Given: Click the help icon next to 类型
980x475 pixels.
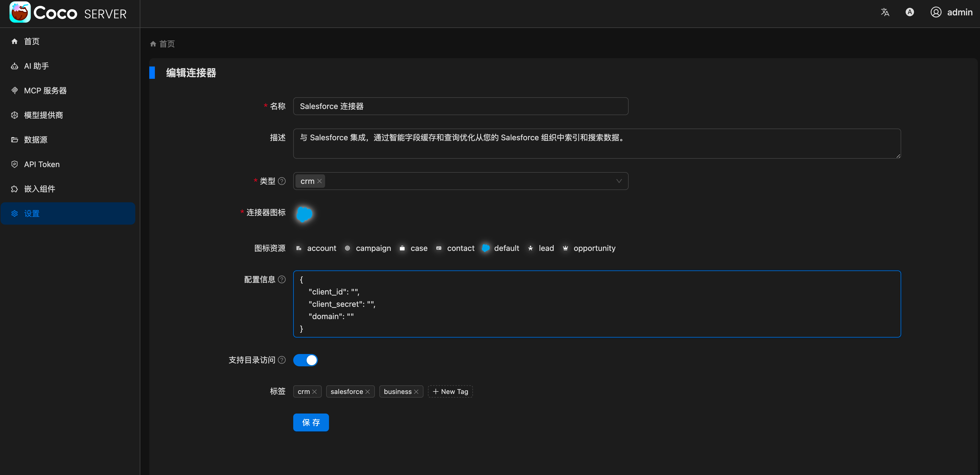Looking at the screenshot, I should (x=282, y=181).
